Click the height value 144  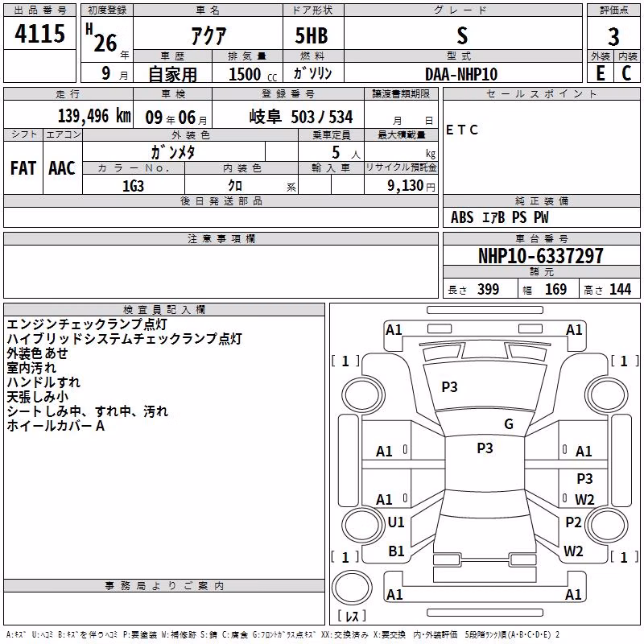(x=620, y=290)
